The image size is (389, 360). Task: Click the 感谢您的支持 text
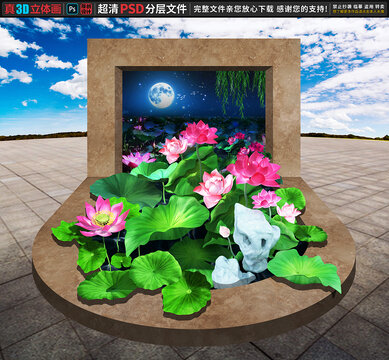tap(301, 9)
